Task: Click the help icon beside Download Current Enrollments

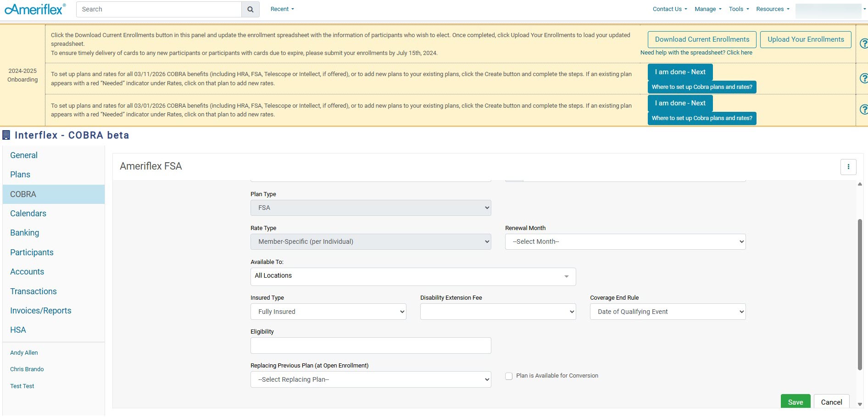Action: click(x=863, y=44)
